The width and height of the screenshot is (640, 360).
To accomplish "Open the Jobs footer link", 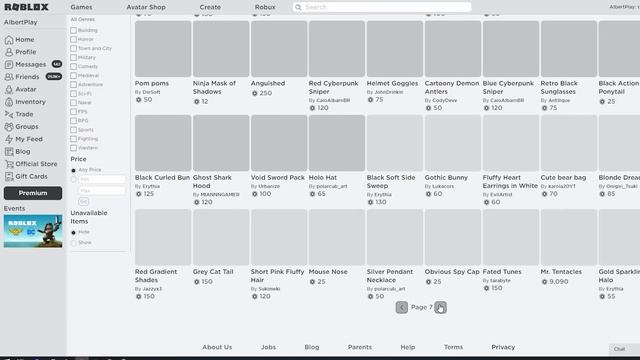I will click(268, 347).
